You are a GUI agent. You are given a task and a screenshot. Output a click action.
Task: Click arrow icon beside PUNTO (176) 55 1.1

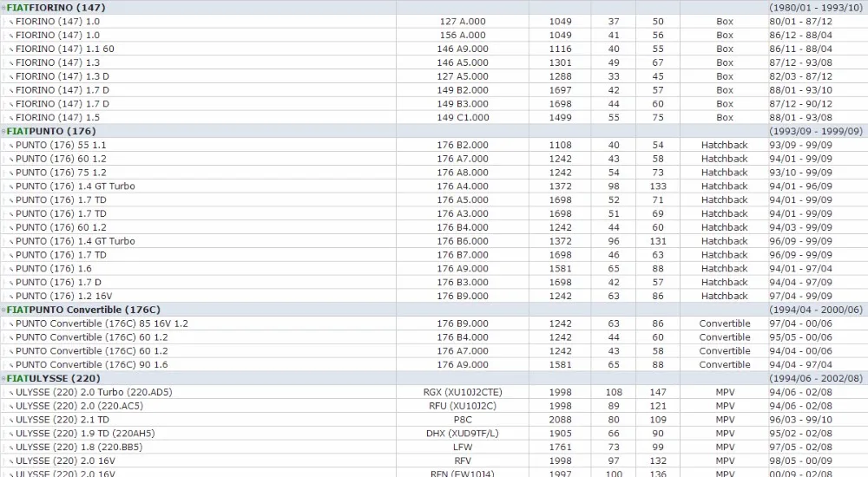pos(11,146)
